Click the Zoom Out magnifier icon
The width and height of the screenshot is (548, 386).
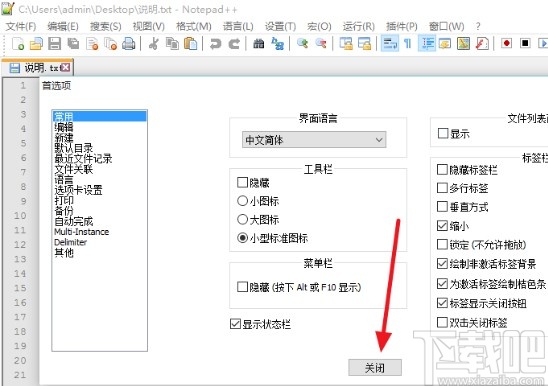pos(321,44)
